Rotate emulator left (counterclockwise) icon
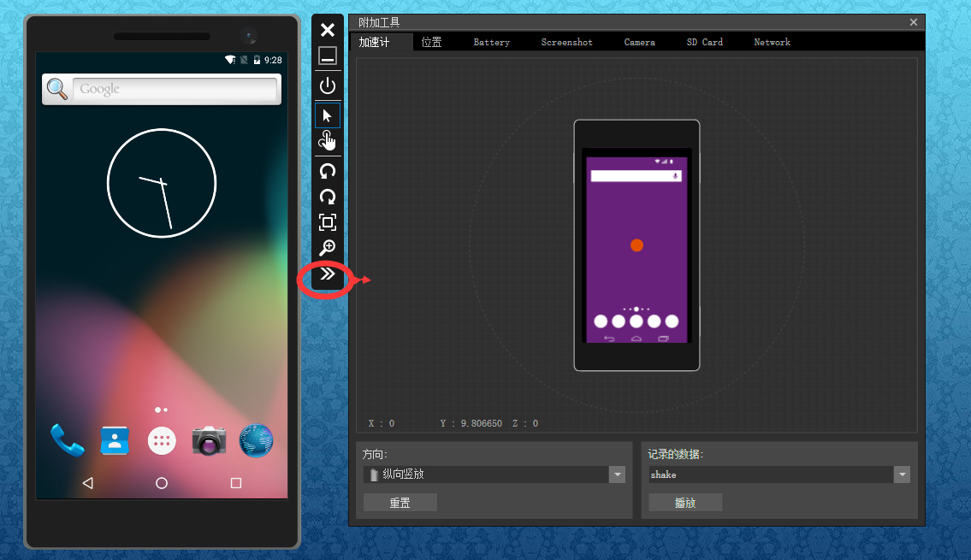 pyautogui.click(x=328, y=171)
